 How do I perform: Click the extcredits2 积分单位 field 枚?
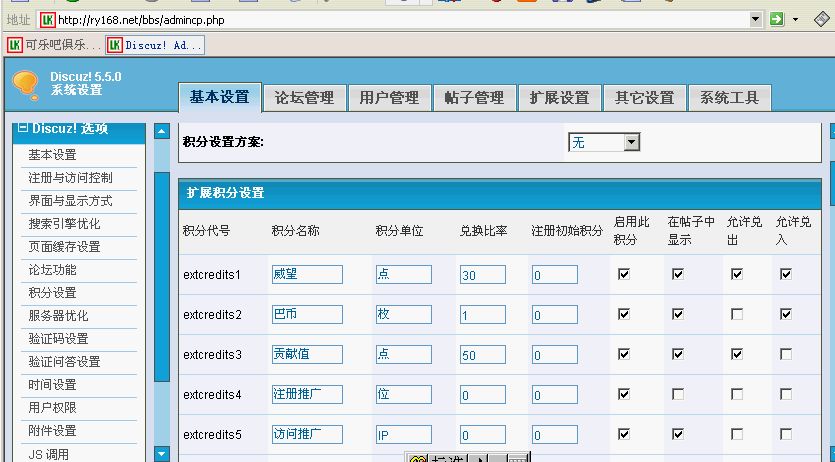coord(404,315)
